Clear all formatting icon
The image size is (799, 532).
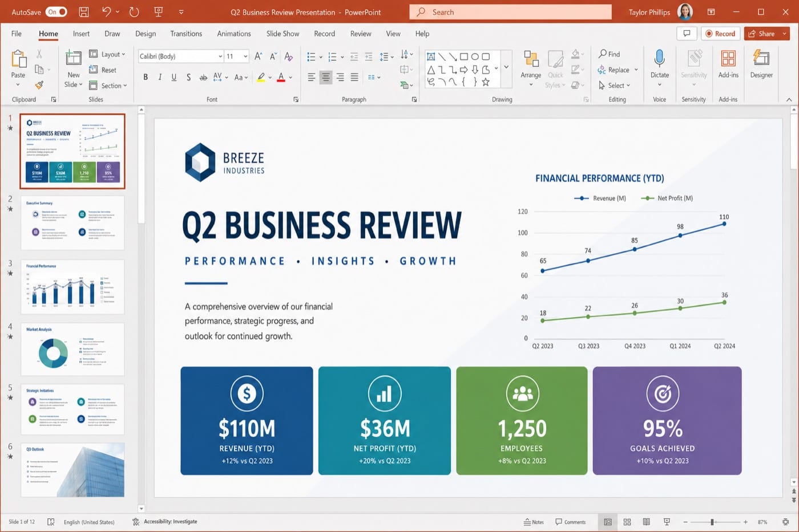288,56
